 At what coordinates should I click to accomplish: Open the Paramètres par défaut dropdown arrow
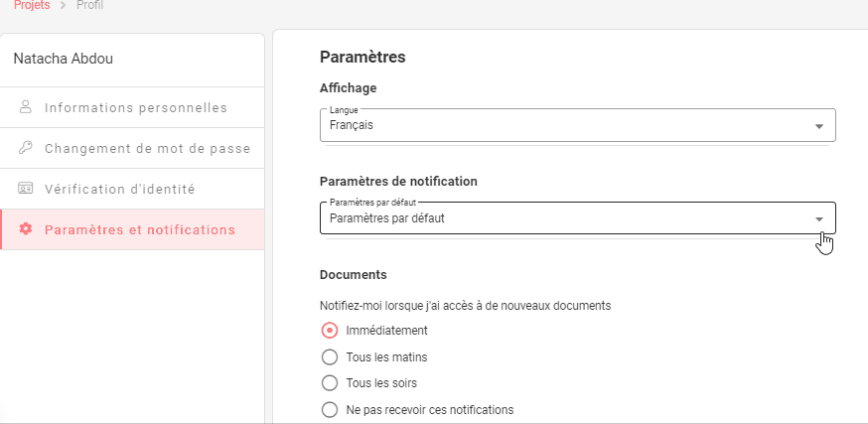(818, 218)
